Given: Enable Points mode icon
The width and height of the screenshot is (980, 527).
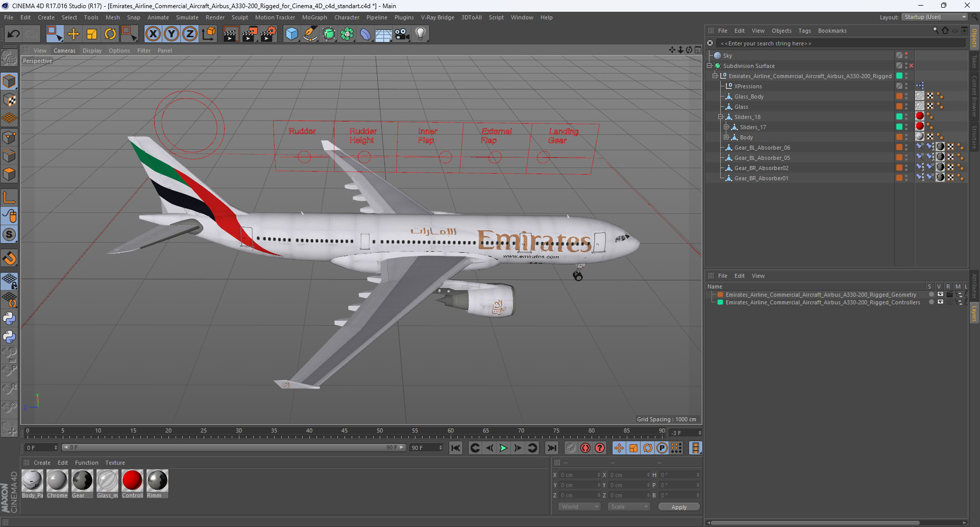Looking at the screenshot, I should 9,137.
